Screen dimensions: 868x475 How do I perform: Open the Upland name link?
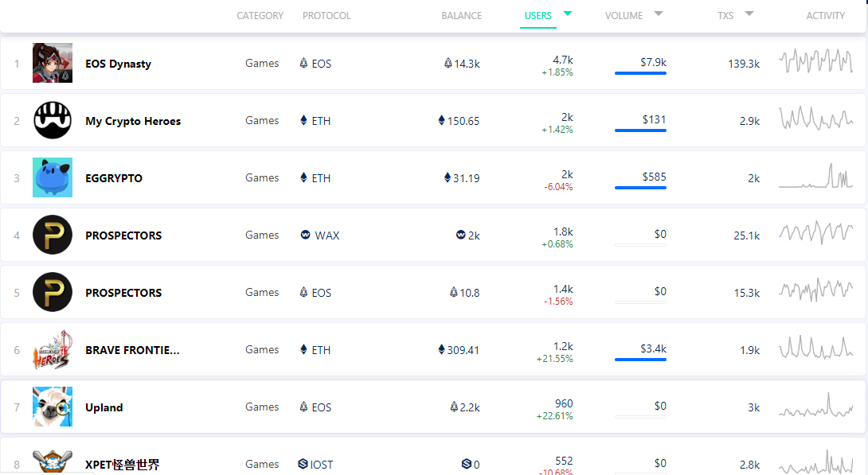pos(104,407)
